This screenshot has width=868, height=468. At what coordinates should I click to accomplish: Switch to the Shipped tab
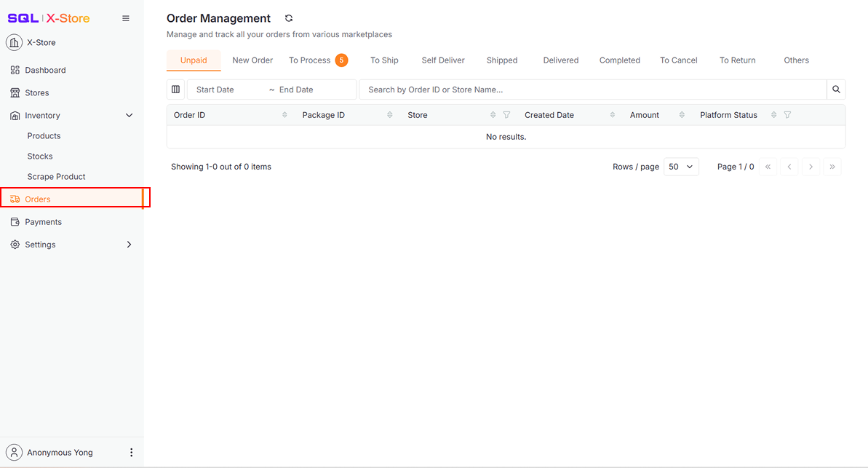502,60
